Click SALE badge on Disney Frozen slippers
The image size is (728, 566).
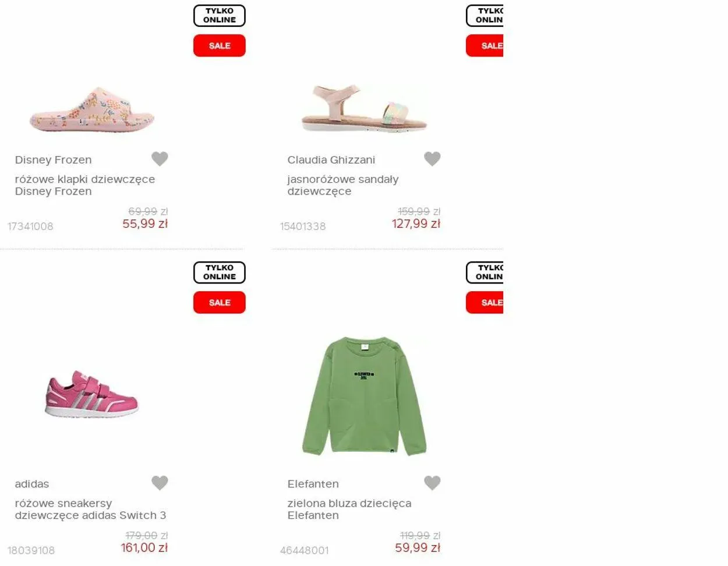(220, 45)
